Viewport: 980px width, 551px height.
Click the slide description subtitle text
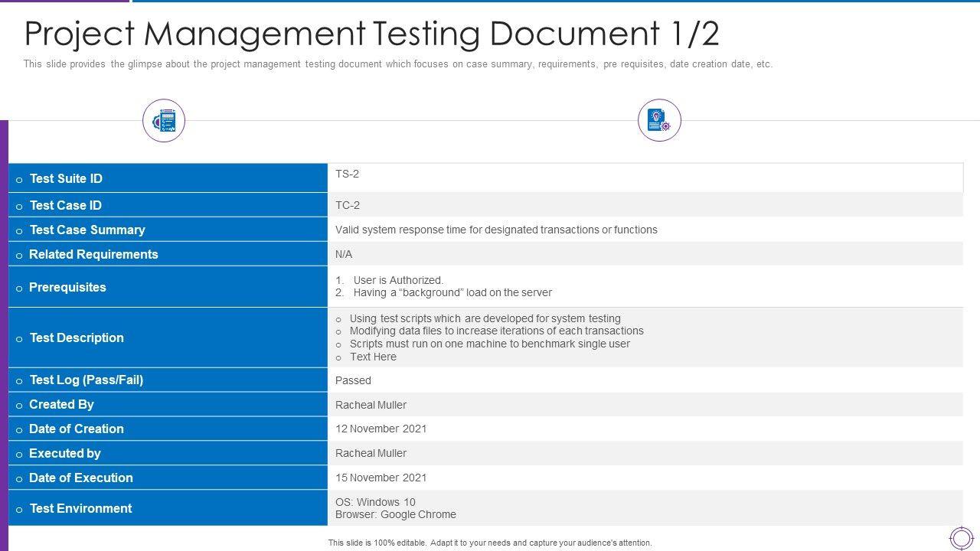(x=397, y=64)
